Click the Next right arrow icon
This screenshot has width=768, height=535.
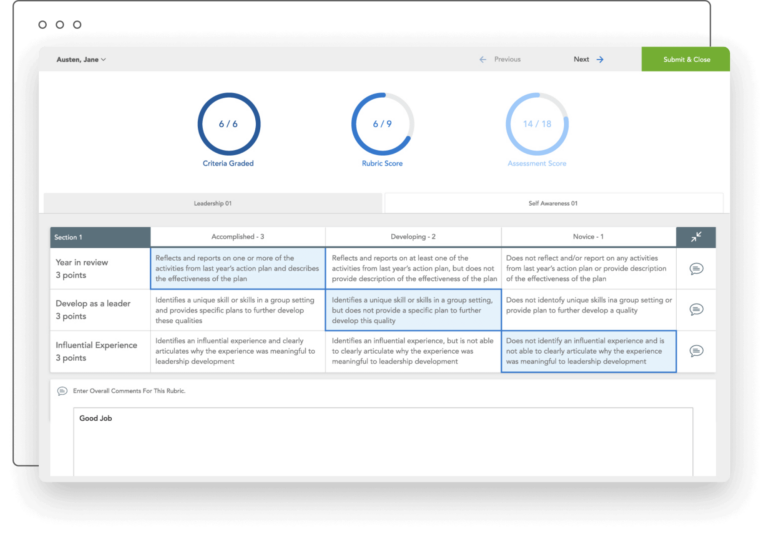[x=600, y=59]
